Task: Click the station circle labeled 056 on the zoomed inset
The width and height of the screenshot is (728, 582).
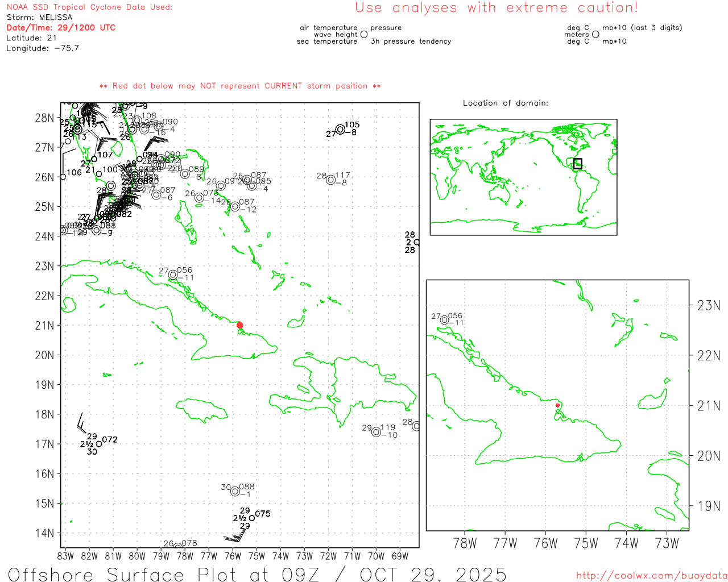Action: [444, 320]
